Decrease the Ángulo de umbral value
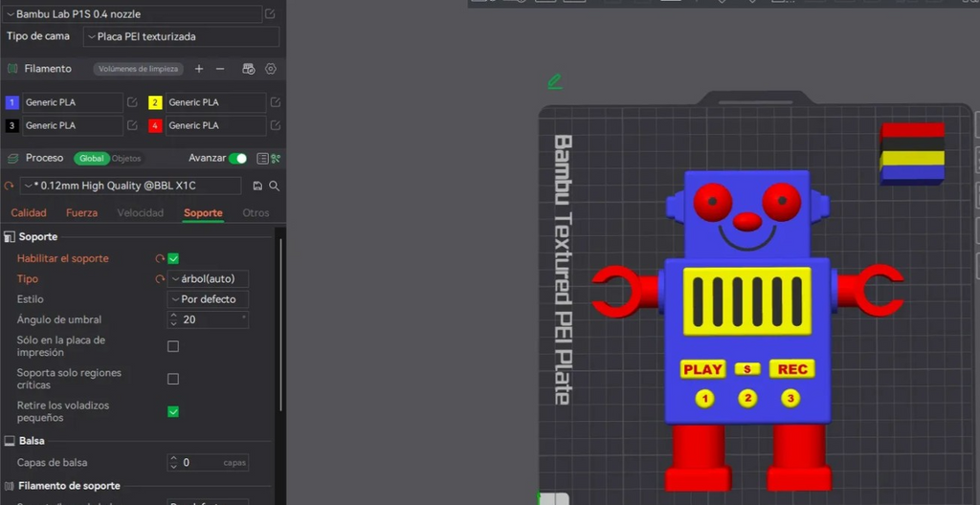Image resolution: width=980 pixels, height=505 pixels. pos(174,323)
